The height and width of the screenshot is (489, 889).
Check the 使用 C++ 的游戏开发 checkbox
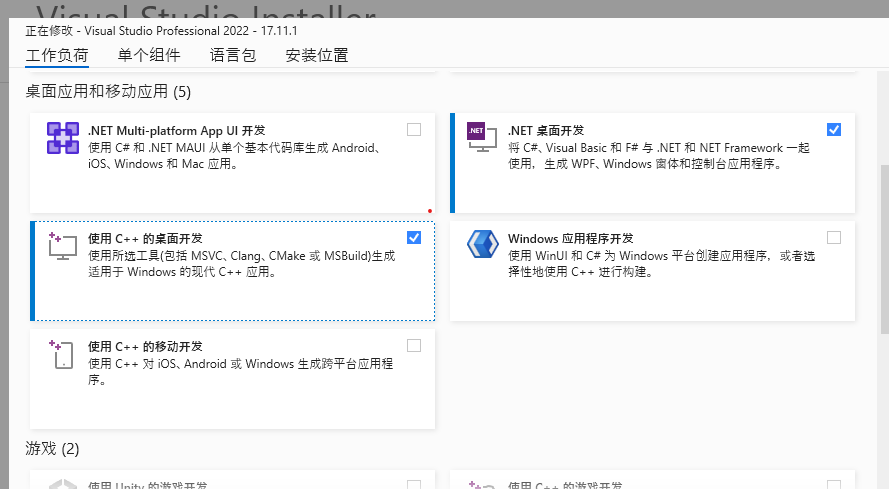coord(834,484)
